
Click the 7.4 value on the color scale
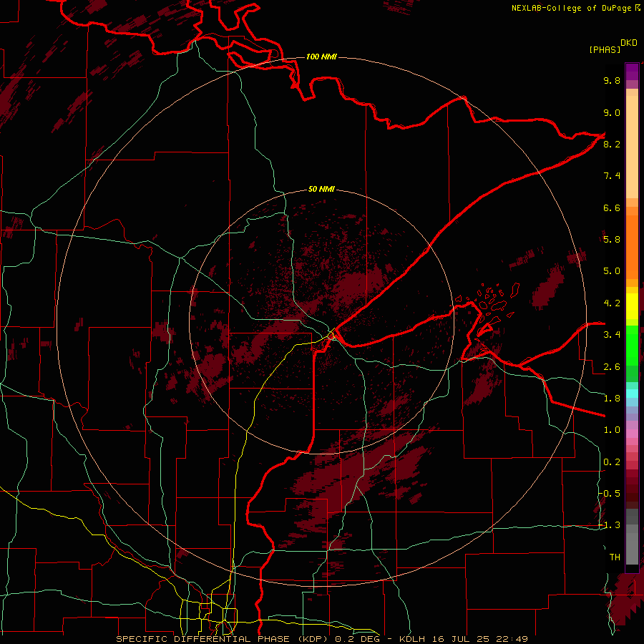coord(612,176)
